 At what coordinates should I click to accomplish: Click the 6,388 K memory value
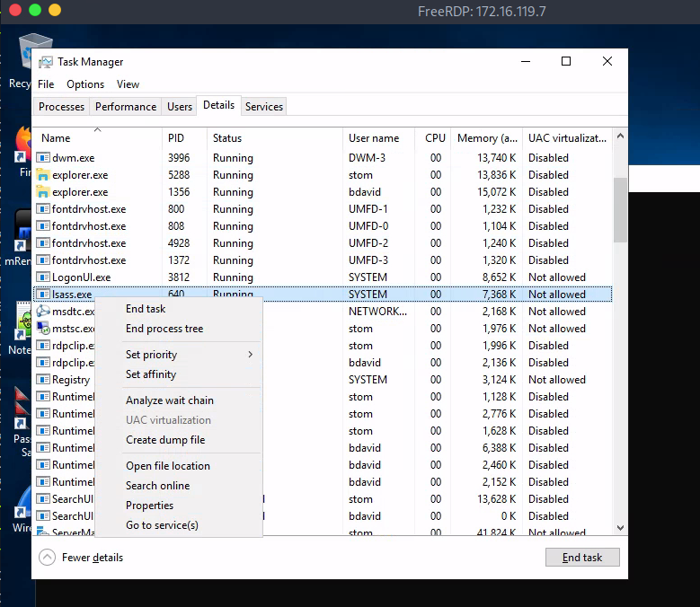click(x=499, y=448)
